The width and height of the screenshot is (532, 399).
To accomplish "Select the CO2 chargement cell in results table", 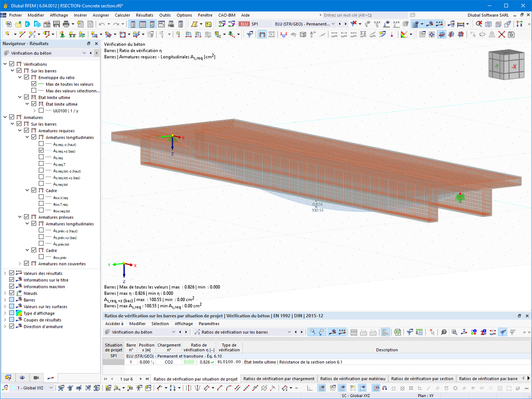I will 169,362.
